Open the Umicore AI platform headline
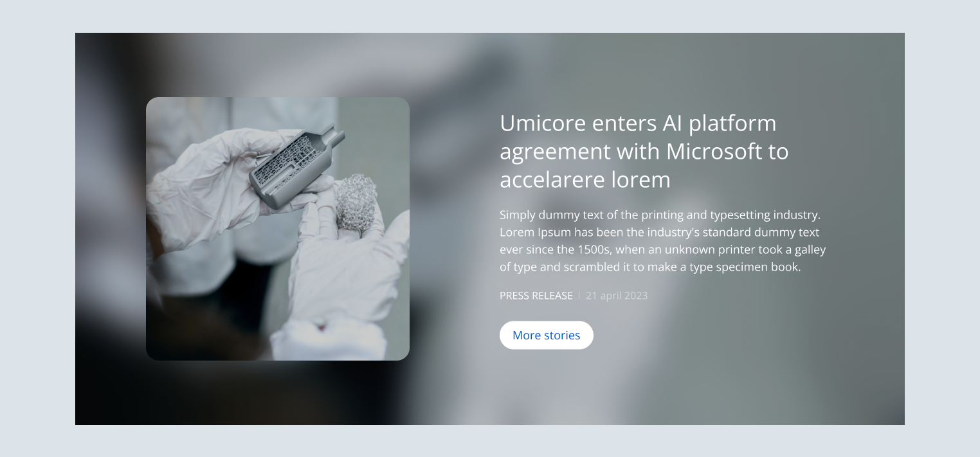The height and width of the screenshot is (457, 980). [644, 151]
